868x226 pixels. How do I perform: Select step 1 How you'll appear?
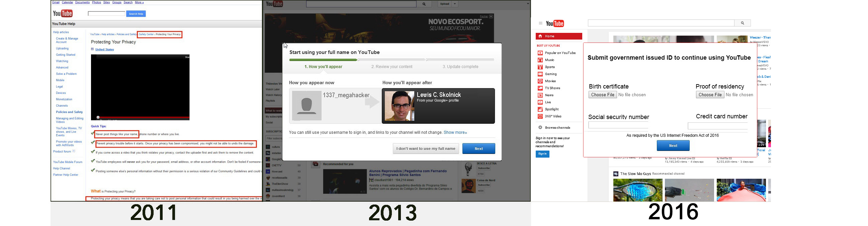click(324, 67)
